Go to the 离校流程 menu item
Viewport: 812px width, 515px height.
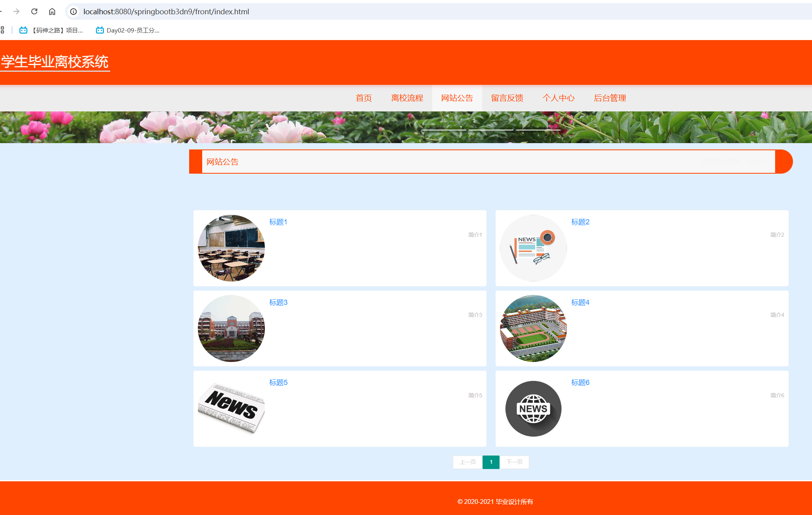(407, 98)
